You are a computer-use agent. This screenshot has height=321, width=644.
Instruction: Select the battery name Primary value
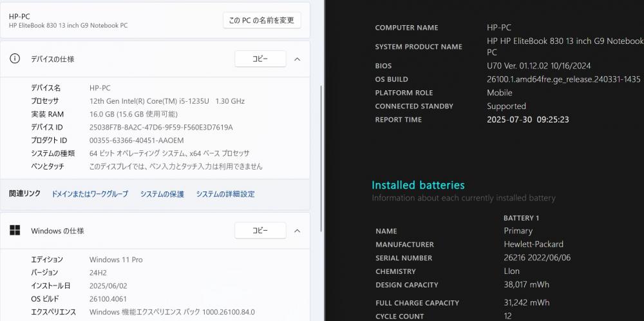click(x=518, y=231)
